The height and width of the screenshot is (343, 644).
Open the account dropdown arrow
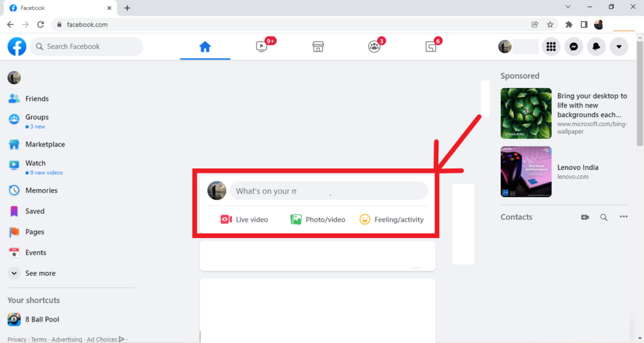click(x=619, y=46)
